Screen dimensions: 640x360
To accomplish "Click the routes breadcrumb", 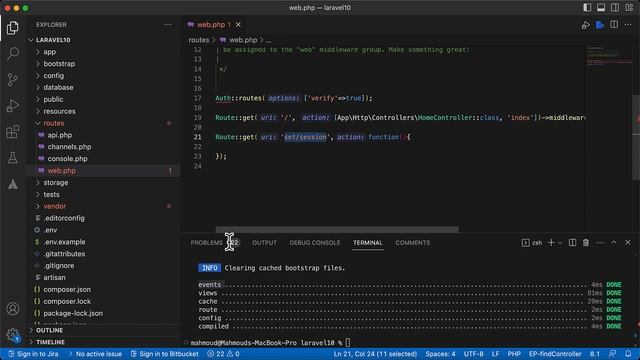I will pyautogui.click(x=199, y=40).
